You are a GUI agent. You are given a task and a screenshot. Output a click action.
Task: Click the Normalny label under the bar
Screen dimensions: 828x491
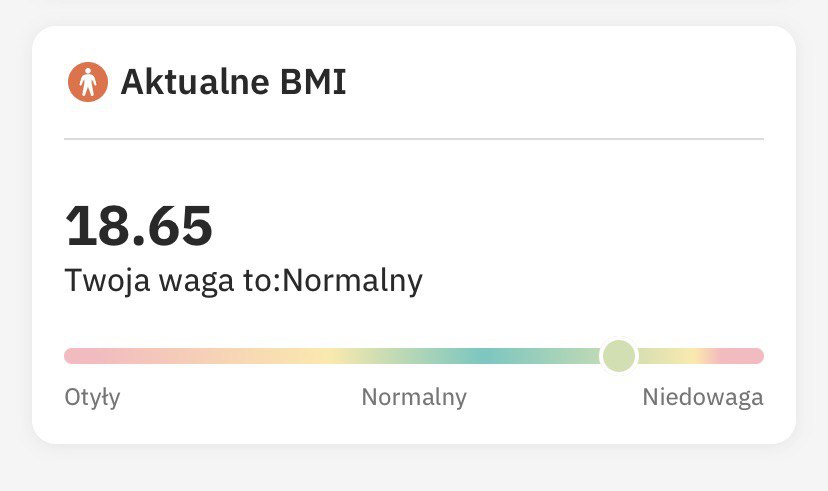414,397
